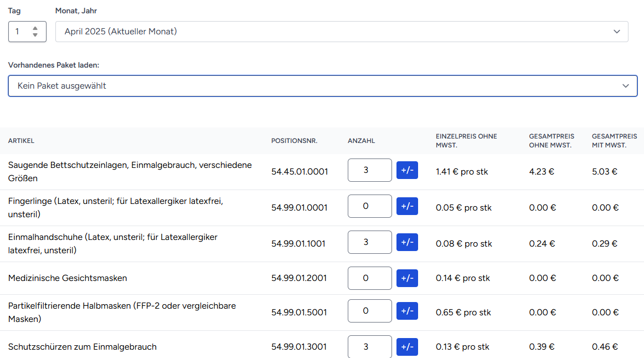Click the Einmalhandschuhe article description
The width and height of the screenshot is (644, 358).
coord(113,244)
